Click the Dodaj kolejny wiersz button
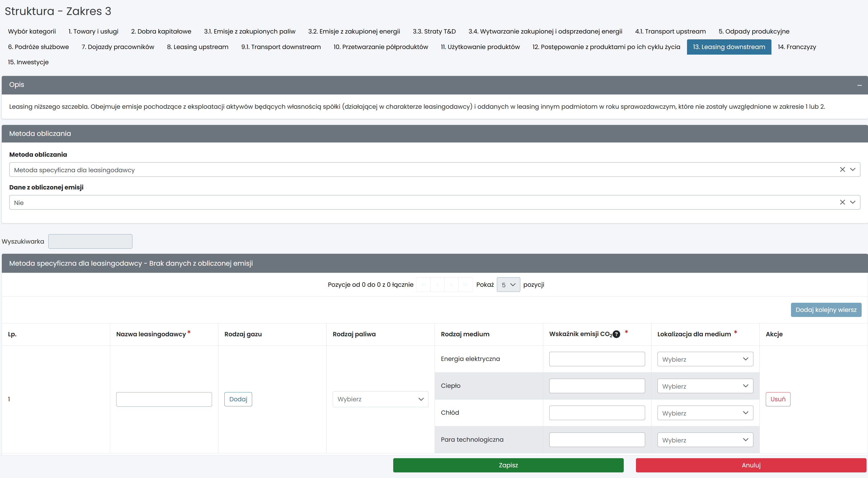Image resolution: width=868 pixels, height=478 pixels. pos(826,310)
